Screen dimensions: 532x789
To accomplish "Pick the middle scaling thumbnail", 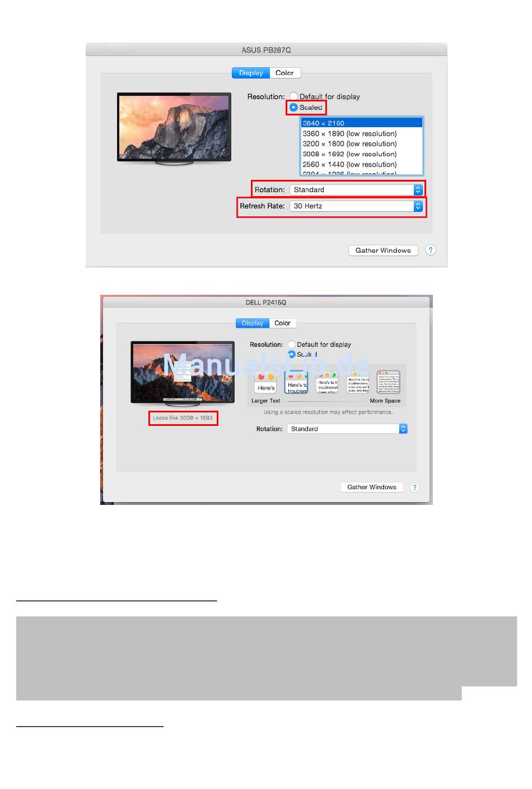I will (327, 383).
